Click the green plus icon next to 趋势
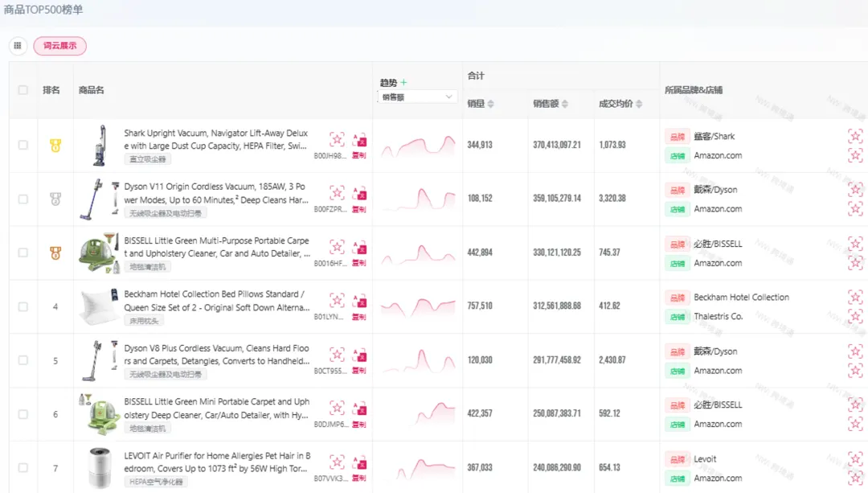 (404, 83)
